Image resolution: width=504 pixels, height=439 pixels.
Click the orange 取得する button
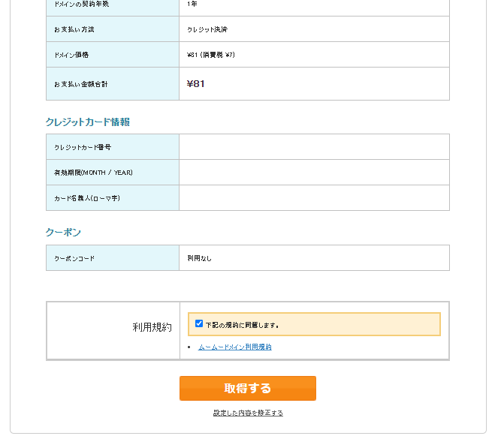click(248, 388)
